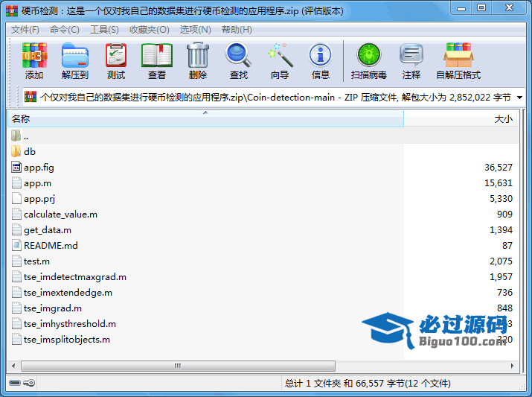Click the size value 5,330
532x397 pixels.
click(x=501, y=198)
